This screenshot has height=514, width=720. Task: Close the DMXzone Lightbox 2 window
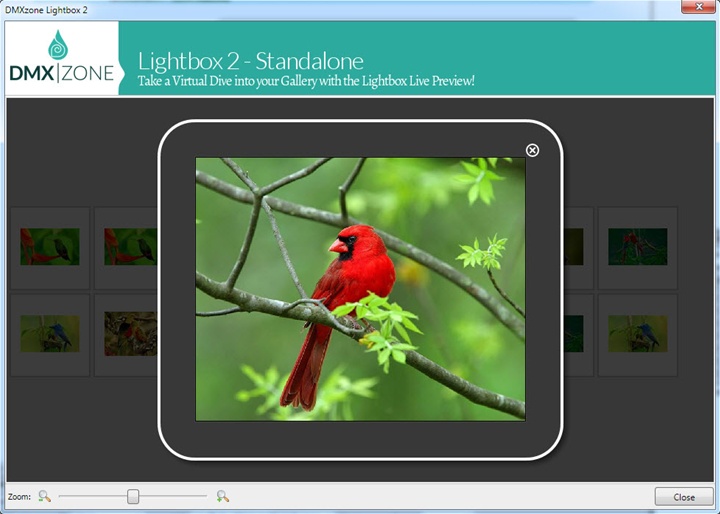point(698,6)
